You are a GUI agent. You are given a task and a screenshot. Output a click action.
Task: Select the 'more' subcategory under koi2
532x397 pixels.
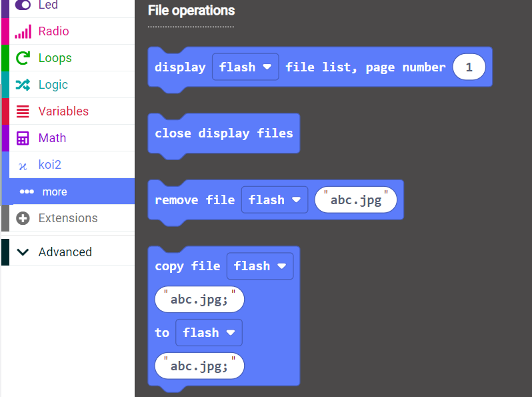(55, 191)
